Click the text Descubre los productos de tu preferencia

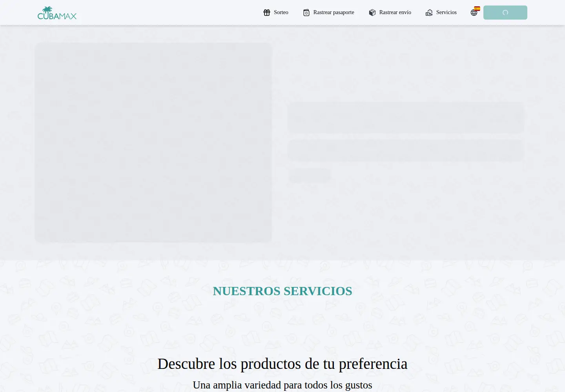282,364
